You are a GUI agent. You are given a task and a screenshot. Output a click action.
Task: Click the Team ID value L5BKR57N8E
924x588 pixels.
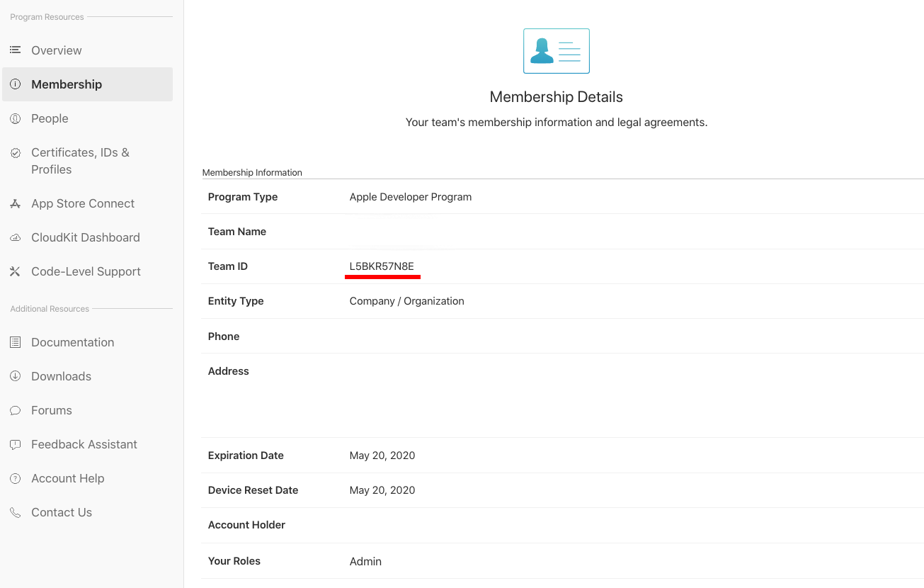[x=382, y=266]
